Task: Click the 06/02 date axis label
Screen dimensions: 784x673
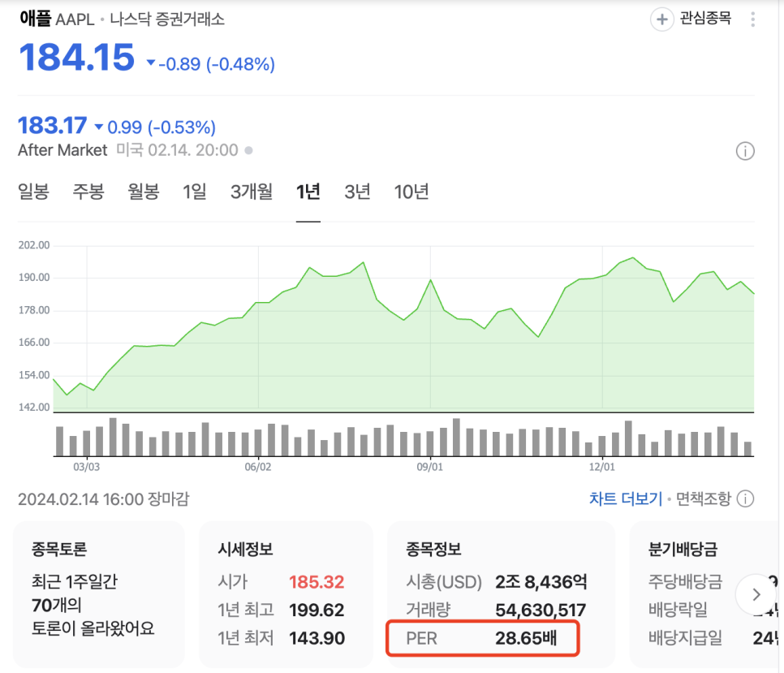Action: coord(258,467)
